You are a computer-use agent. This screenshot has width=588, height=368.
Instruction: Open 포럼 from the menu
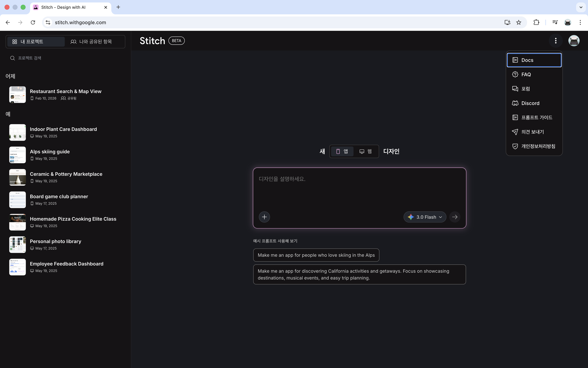tap(534, 89)
